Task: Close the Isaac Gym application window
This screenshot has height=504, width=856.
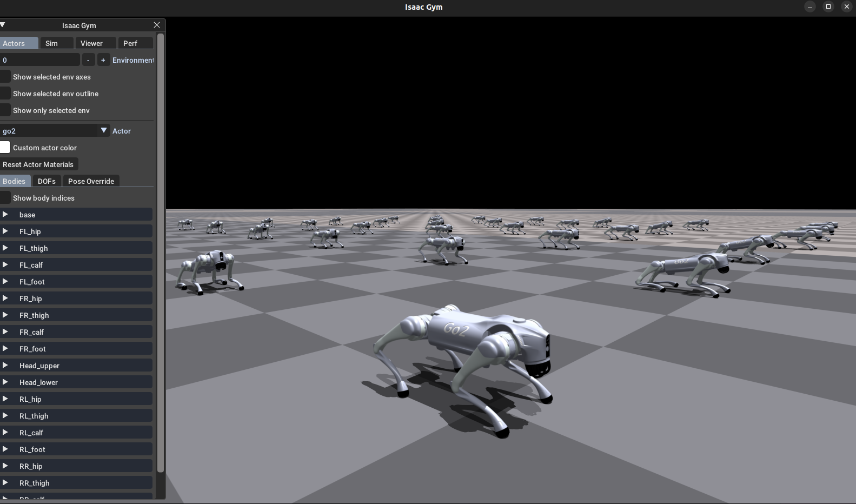Action: pyautogui.click(x=846, y=6)
